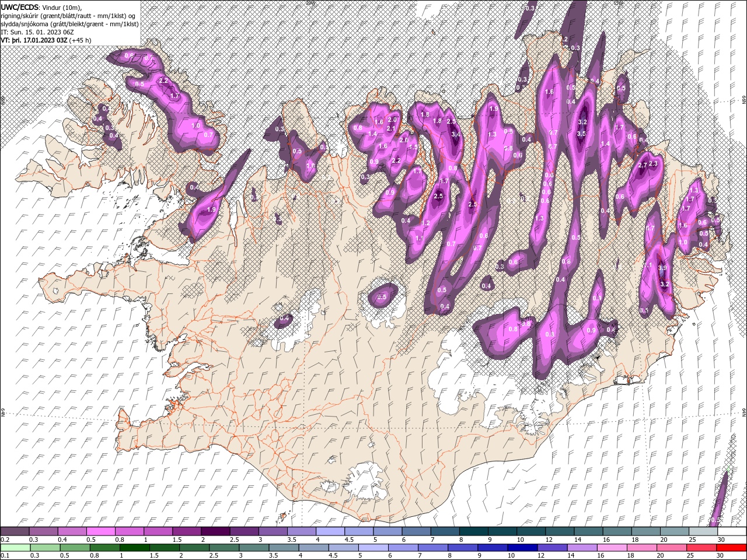Image resolution: width=747 pixels, height=560 pixels.
Task: Click the 3.4 precipitation value on the map
Action: pyautogui.click(x=456, y=134)
